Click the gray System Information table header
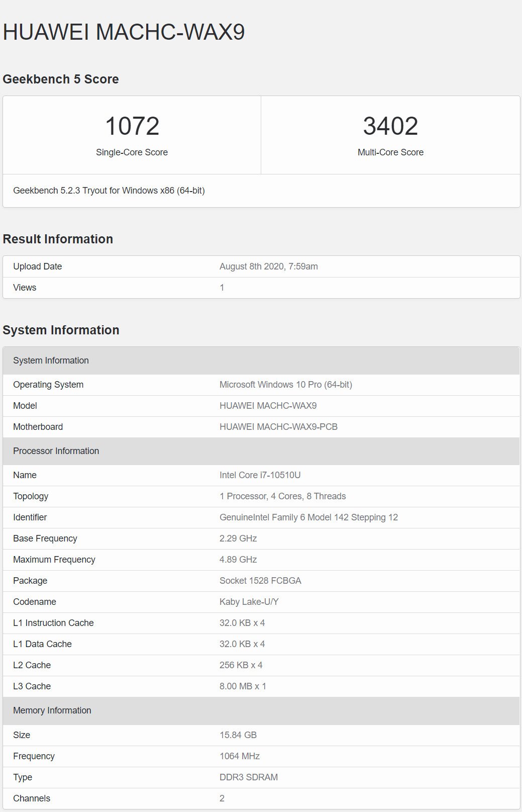 [261, 360]
